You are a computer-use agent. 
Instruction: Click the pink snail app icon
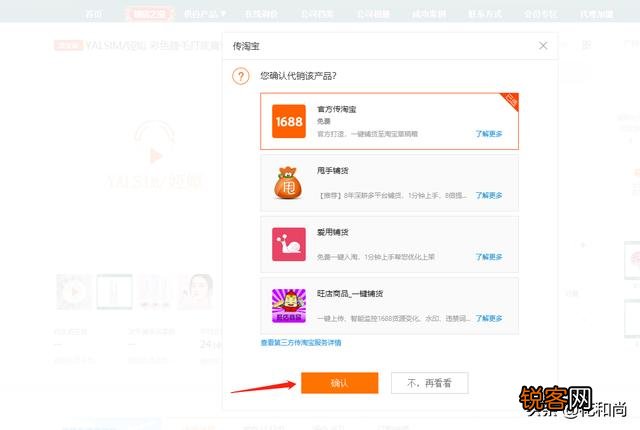click(x=289, y=244)
